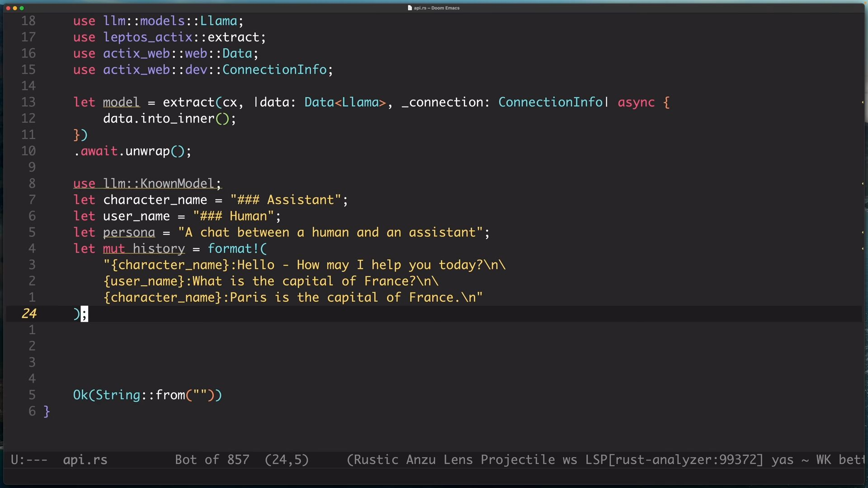Click the fringe arrow on the mut history line
The width and height of the screenshot is (868, 488).
click(863, 249)
